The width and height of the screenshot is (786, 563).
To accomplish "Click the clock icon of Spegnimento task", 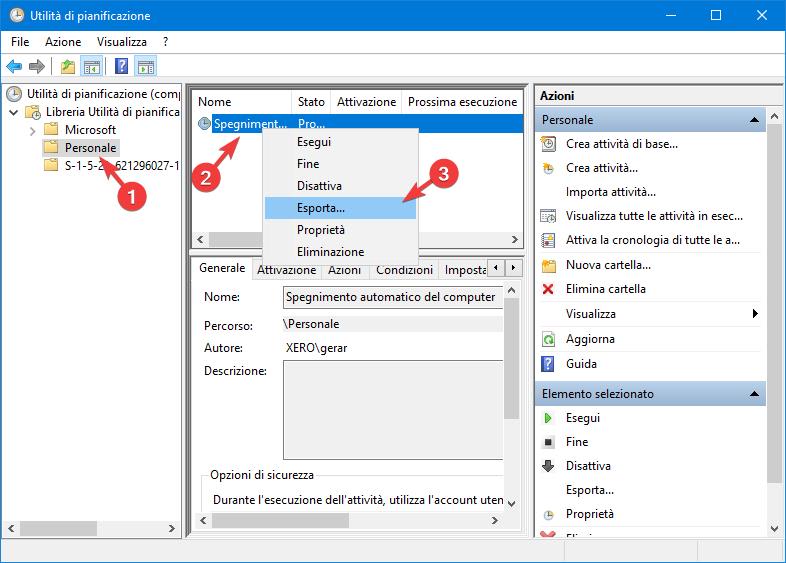I will point(204,123).
